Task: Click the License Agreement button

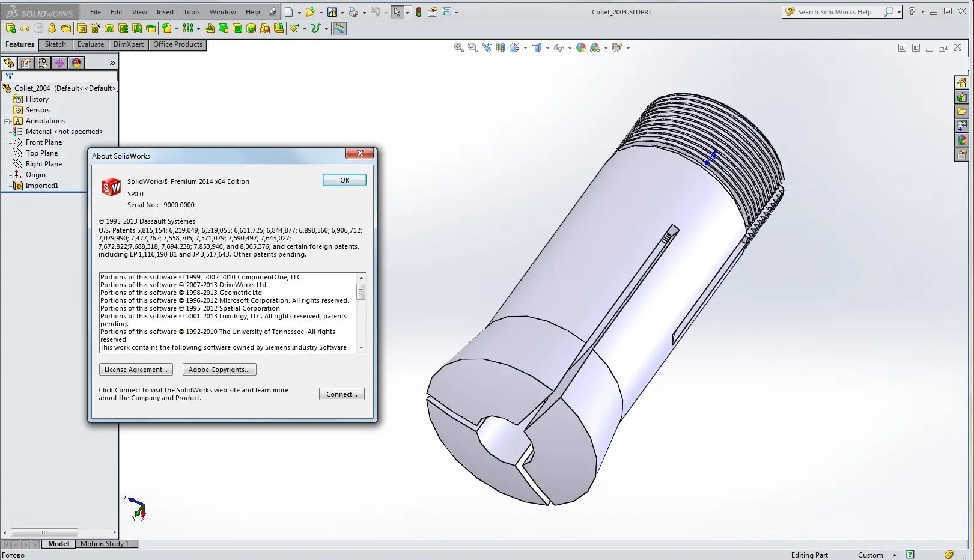Action: point(136,370)
